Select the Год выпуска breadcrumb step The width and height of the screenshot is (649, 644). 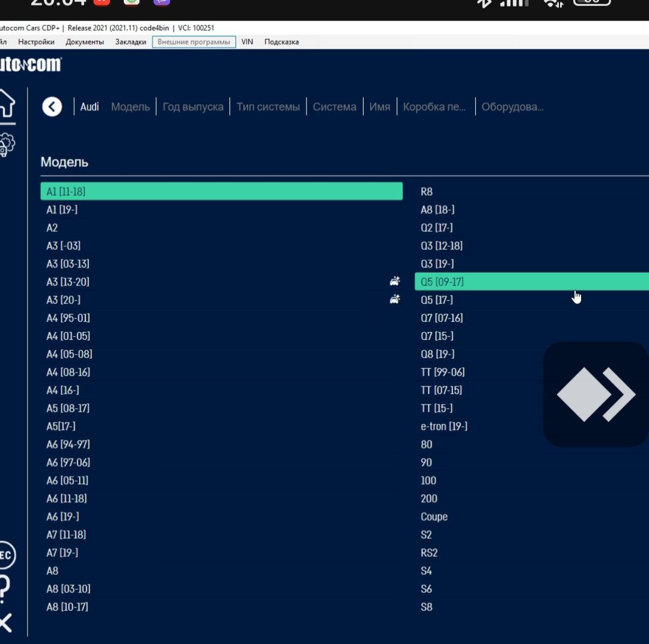pyautogui.click(x=193, y=107)
